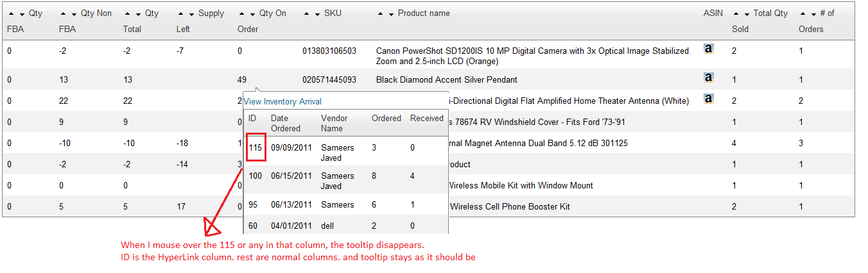Follow the ID 60 hyperlink
Image resolution: width=868 pixels, height=273 pixels.
[253, 226]
